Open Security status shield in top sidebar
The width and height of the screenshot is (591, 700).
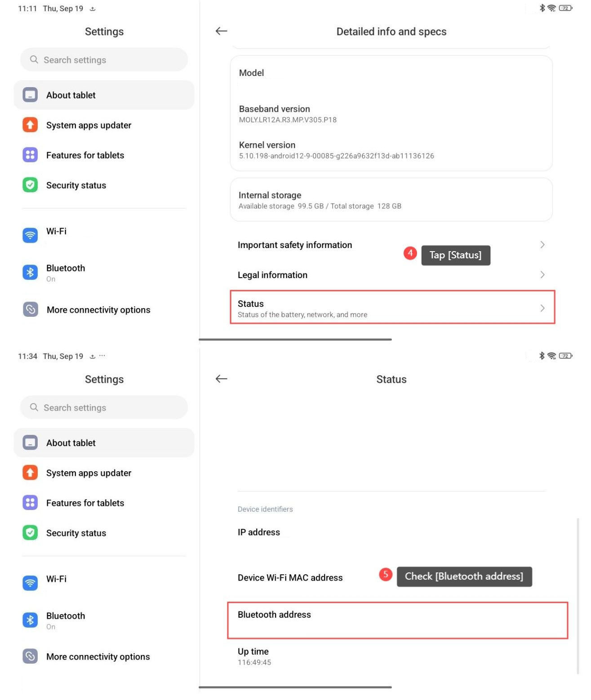tap(30, 185)
